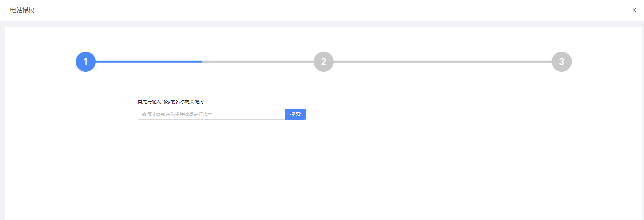Click gray connector between steps 2 and 3
This screenshot has width=644, height=220.
442,62
